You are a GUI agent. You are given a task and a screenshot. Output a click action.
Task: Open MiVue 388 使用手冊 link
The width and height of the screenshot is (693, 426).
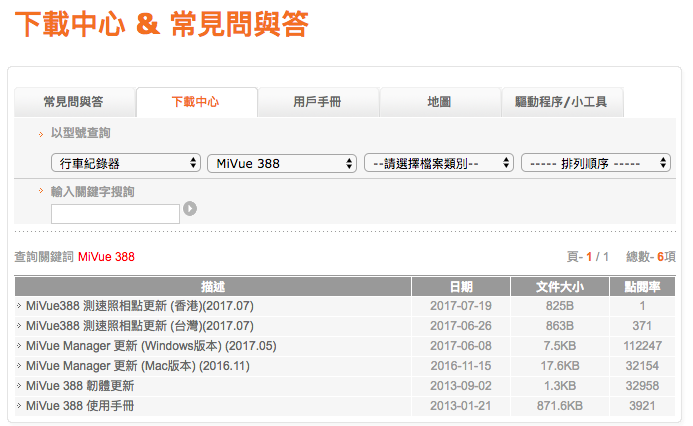click(80, 406)
